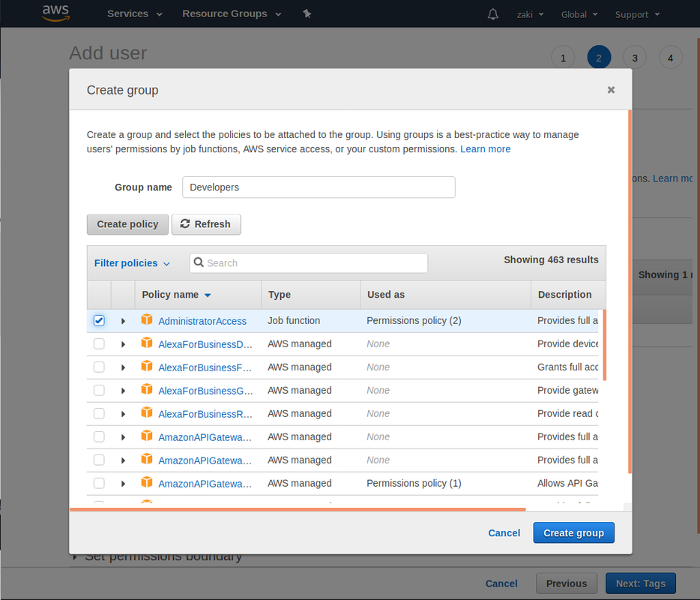Uncheck the AdministratorAccess policy checkbox

coord(99,320)
